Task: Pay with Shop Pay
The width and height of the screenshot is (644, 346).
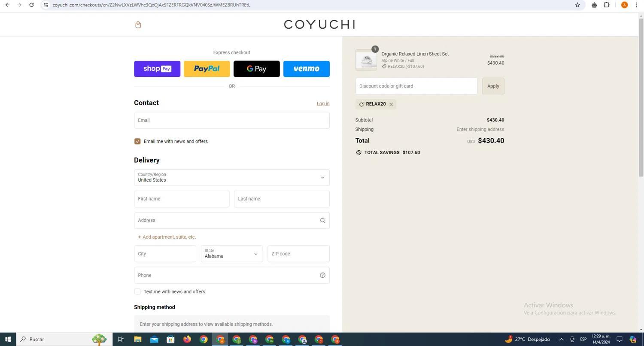Action: 157,69
